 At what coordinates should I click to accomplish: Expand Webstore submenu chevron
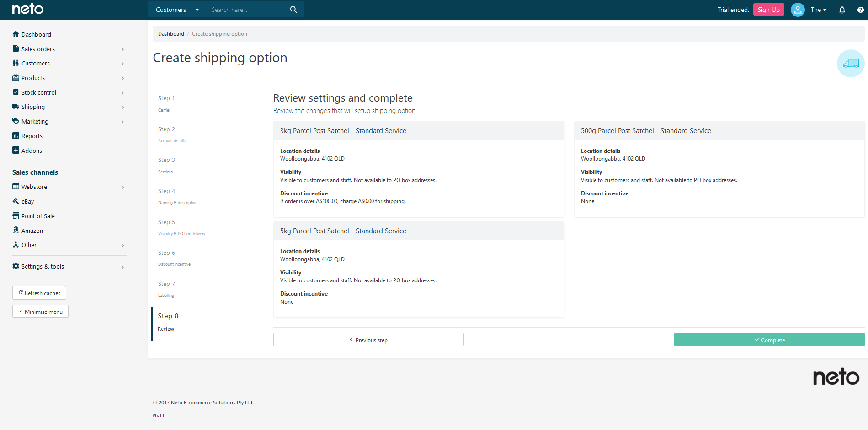122,187
